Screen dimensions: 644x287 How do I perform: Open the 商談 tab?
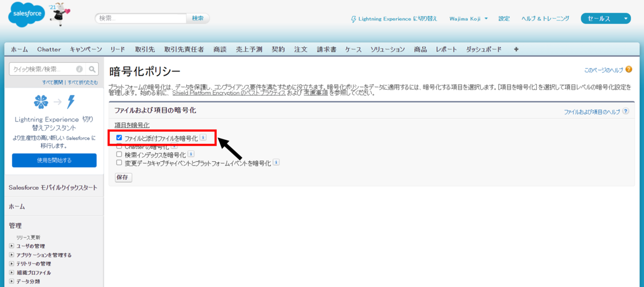(220, 49)
